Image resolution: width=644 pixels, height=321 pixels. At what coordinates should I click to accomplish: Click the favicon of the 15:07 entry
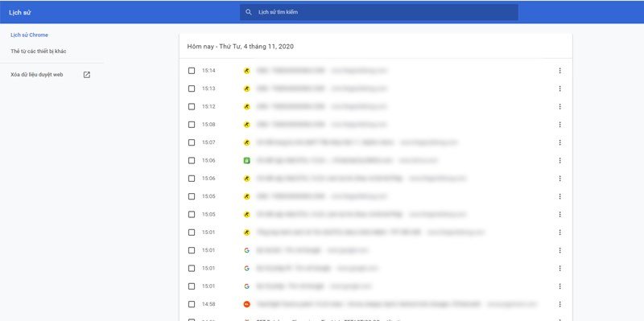246,142
